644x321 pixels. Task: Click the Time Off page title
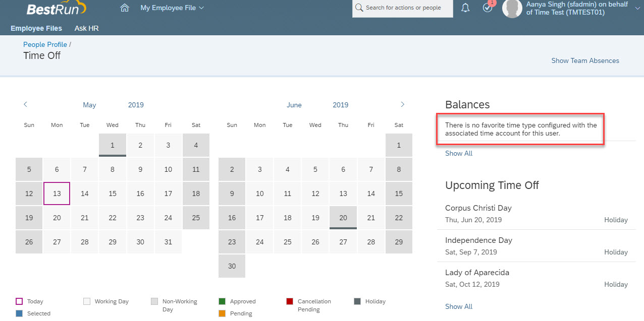click(x=42, y=55)
